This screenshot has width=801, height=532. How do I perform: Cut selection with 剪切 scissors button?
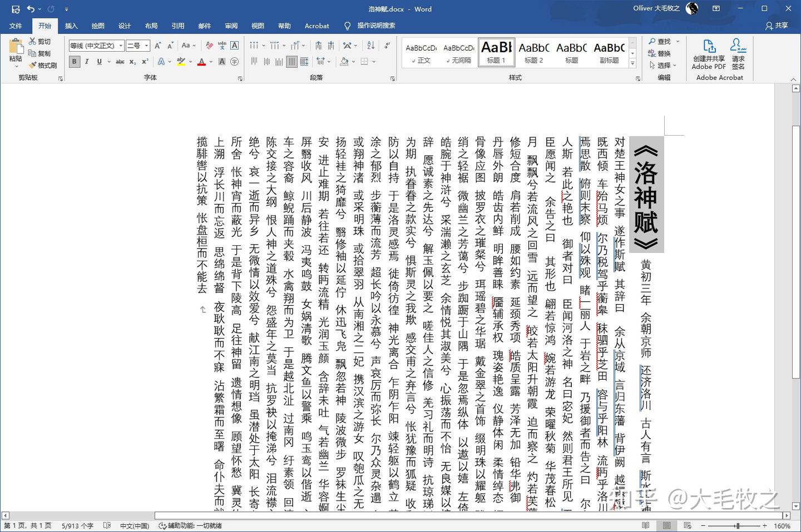(40, 42)
